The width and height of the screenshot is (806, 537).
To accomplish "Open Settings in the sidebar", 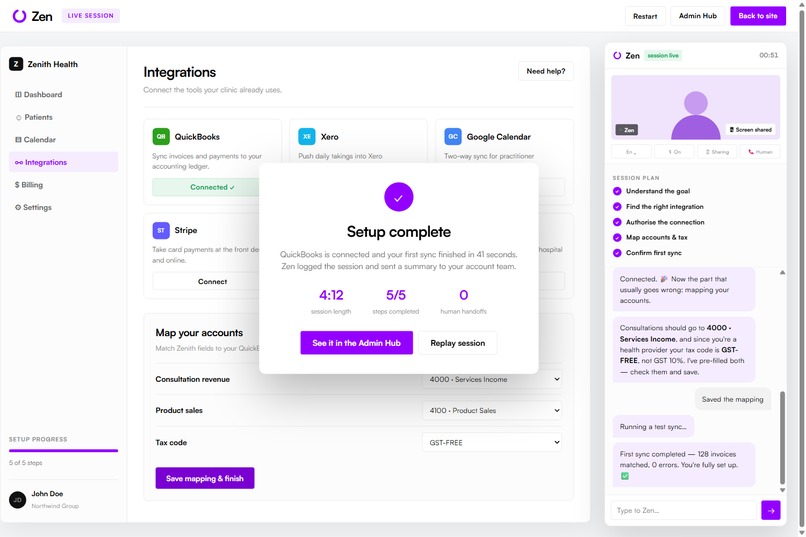I will coord(63,208).
